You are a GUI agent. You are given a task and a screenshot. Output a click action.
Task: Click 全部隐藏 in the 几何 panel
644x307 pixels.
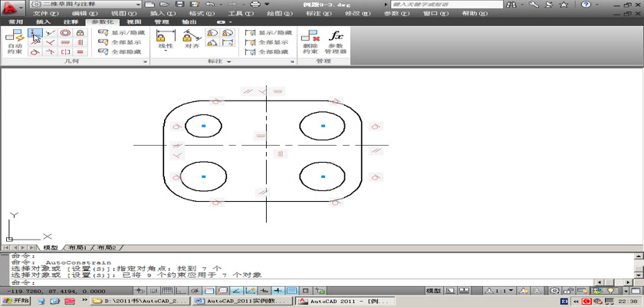click(120, 51)
